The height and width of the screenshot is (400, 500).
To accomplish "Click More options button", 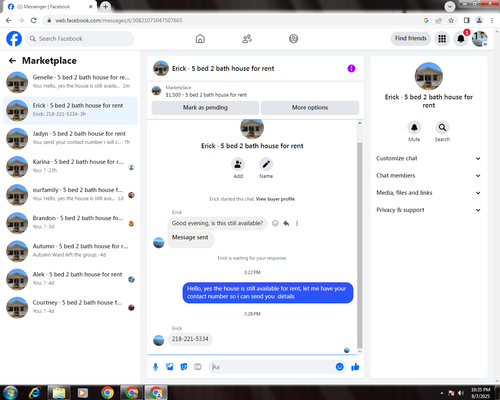I will (310, 108).
